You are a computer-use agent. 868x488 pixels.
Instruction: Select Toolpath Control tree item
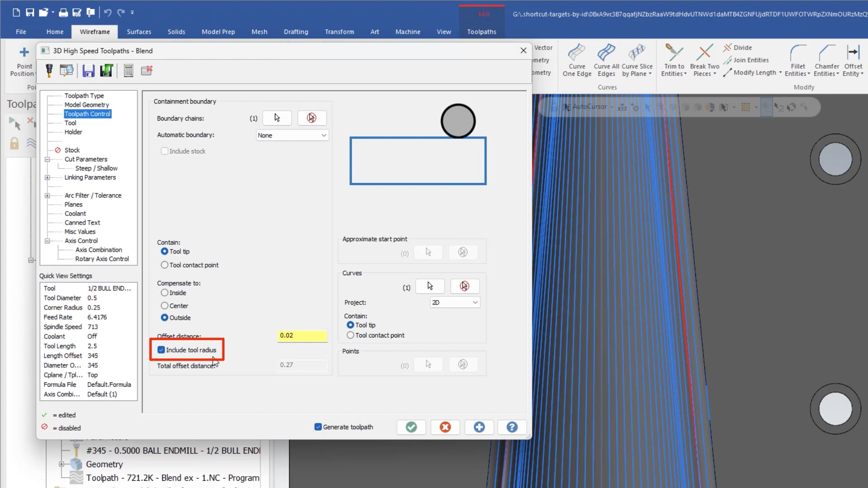pos(87,113)
